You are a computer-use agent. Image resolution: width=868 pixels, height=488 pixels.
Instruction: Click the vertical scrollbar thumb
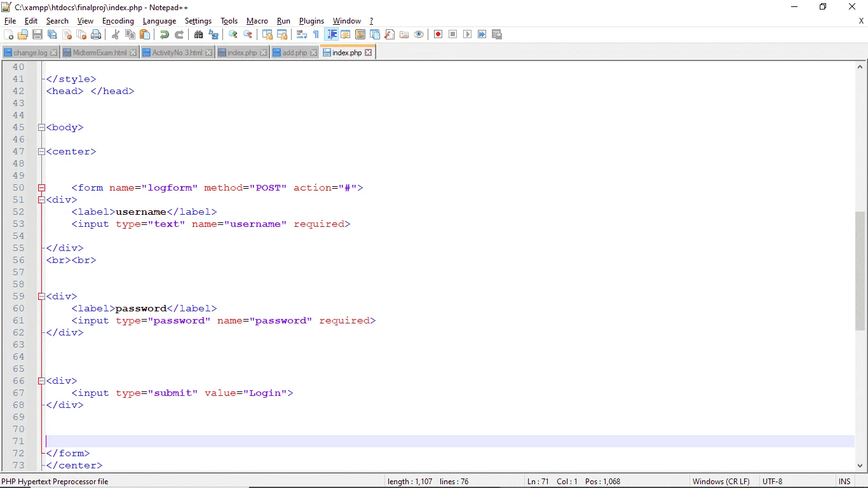860,271
